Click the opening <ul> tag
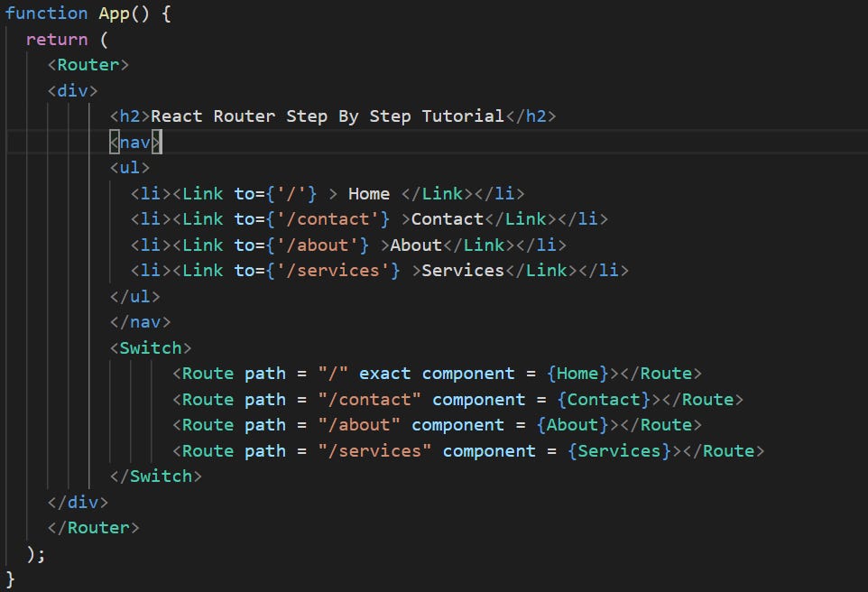The width and height of the screenshot is (868, 592). click(x=130, y=168)
